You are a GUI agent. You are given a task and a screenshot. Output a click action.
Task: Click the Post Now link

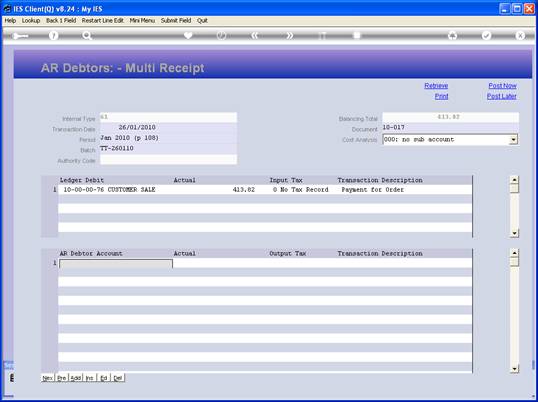502,86
